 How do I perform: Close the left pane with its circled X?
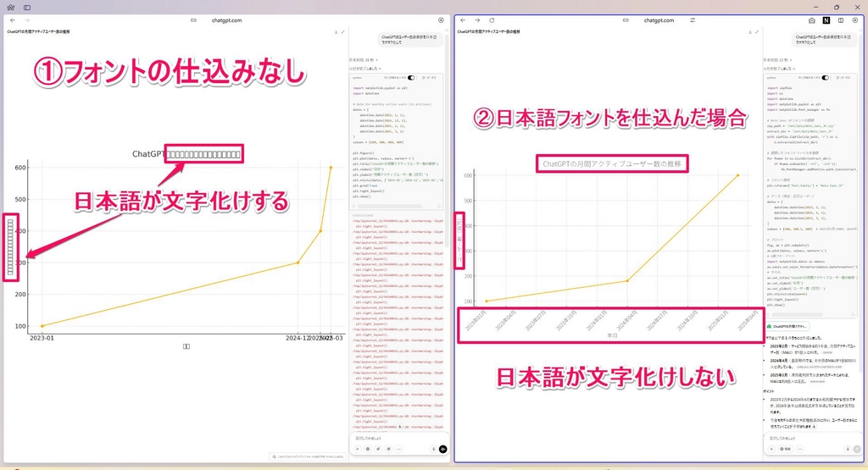441,20
